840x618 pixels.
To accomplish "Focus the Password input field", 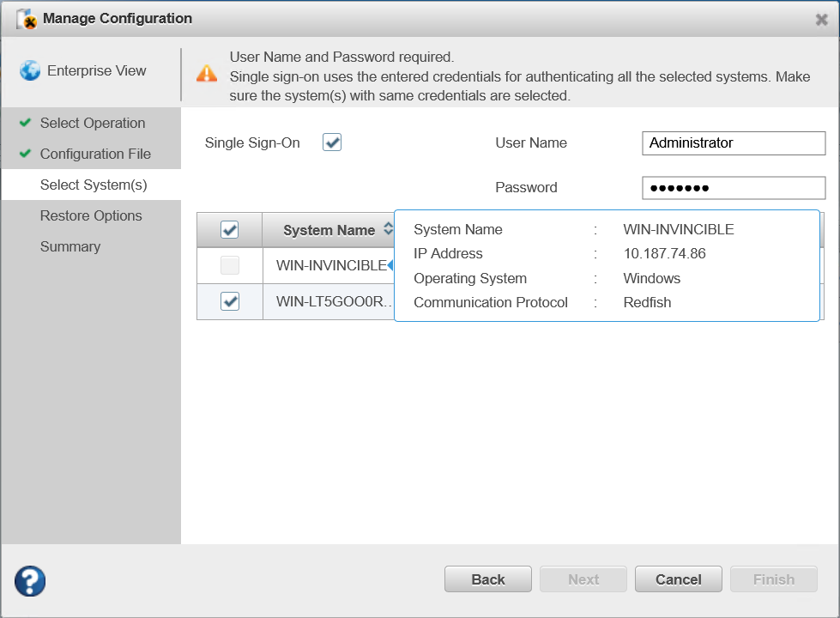I will [x=733, y=188].
